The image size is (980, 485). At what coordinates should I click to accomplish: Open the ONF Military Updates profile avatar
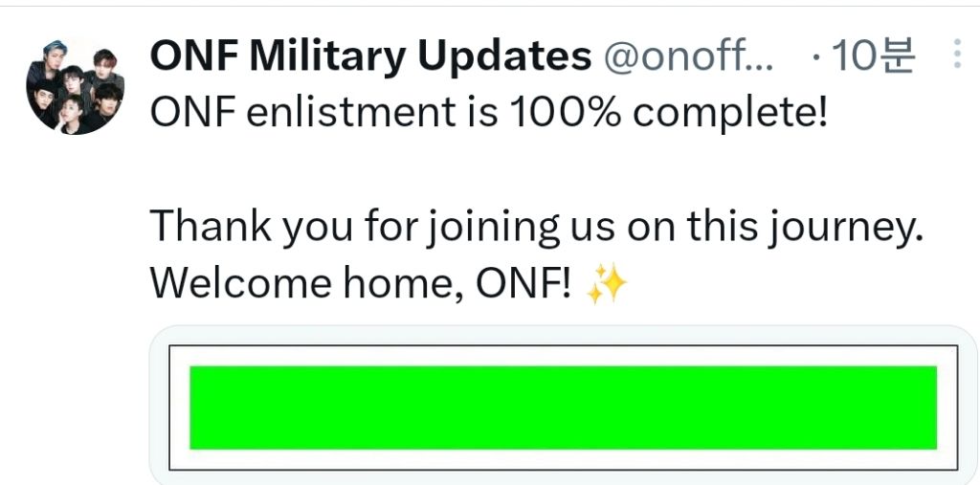tap(75, 85)
